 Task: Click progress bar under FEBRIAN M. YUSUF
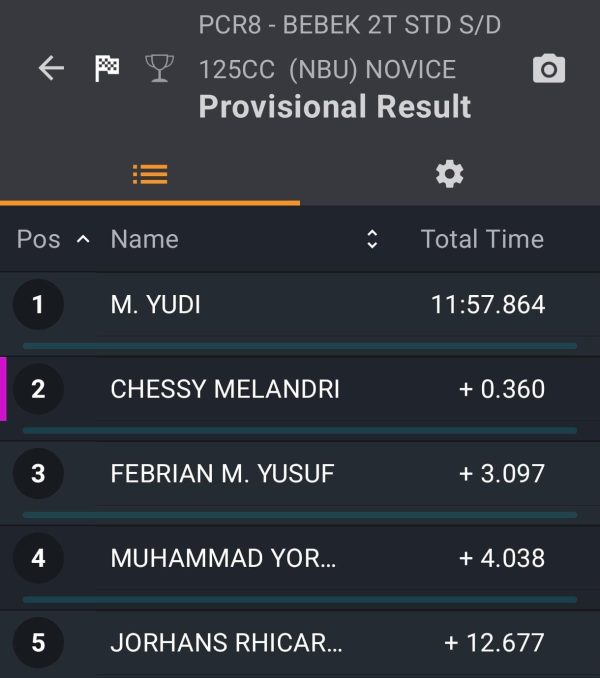tap(300, 515)
